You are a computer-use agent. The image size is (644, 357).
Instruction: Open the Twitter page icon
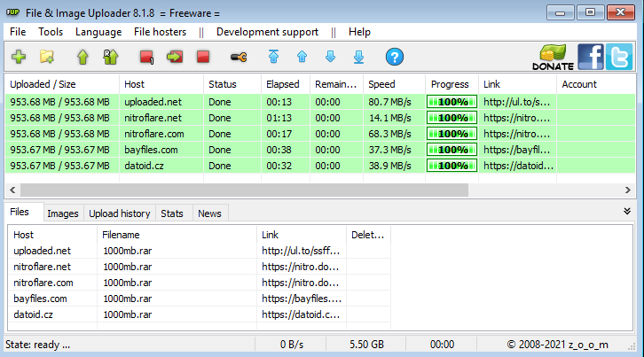pos(618,57)
